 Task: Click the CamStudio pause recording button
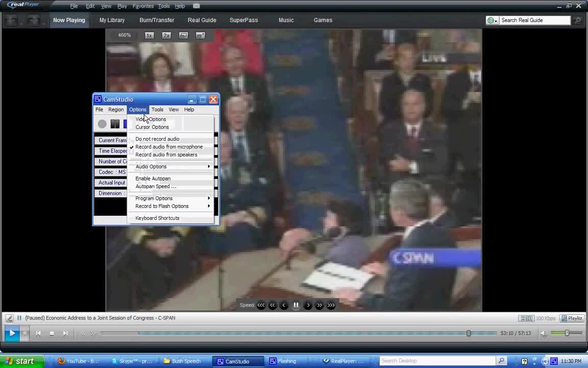(115, 124)
